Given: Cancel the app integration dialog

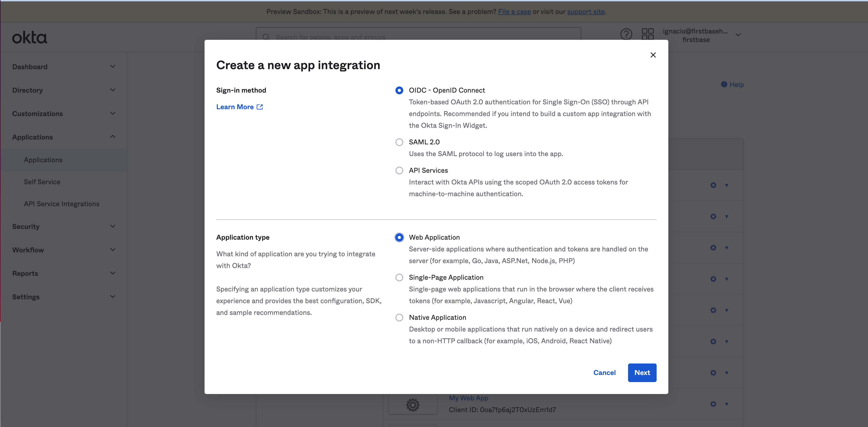Looking at the screenshot, I should point(604,373).
